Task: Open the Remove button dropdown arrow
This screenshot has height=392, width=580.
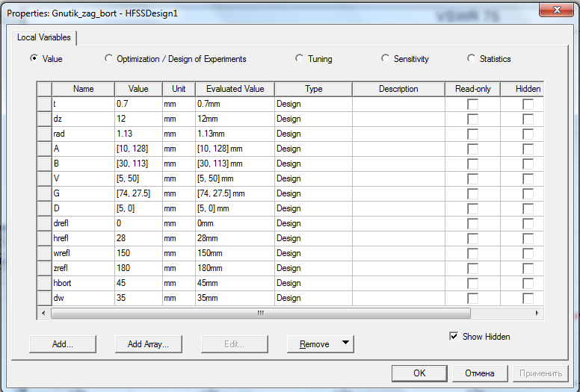Action: click(344, 343)
